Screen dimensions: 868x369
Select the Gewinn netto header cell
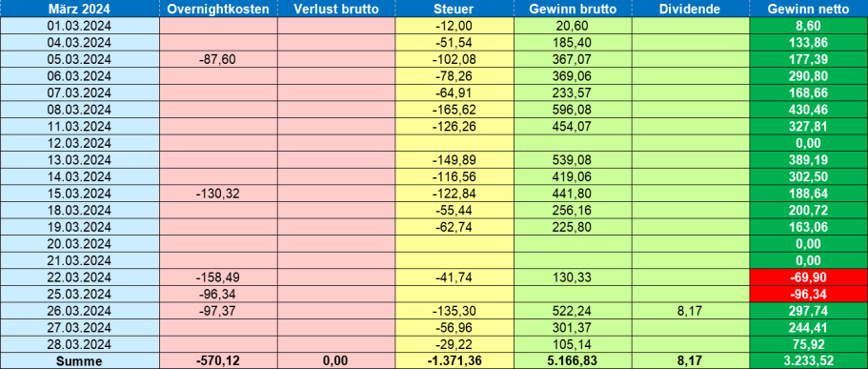pyautogui.click(x=809, y=9)
